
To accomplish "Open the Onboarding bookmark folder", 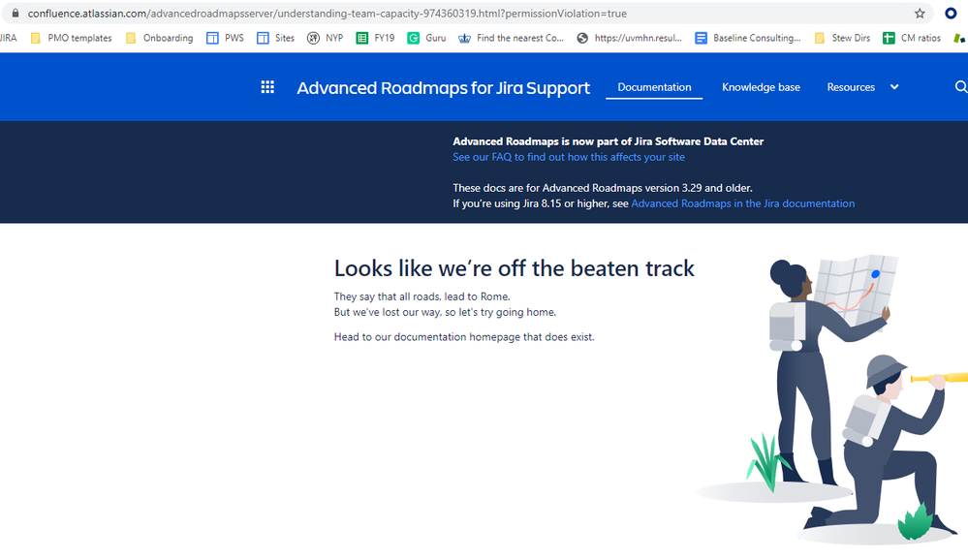I will point(159,38).
